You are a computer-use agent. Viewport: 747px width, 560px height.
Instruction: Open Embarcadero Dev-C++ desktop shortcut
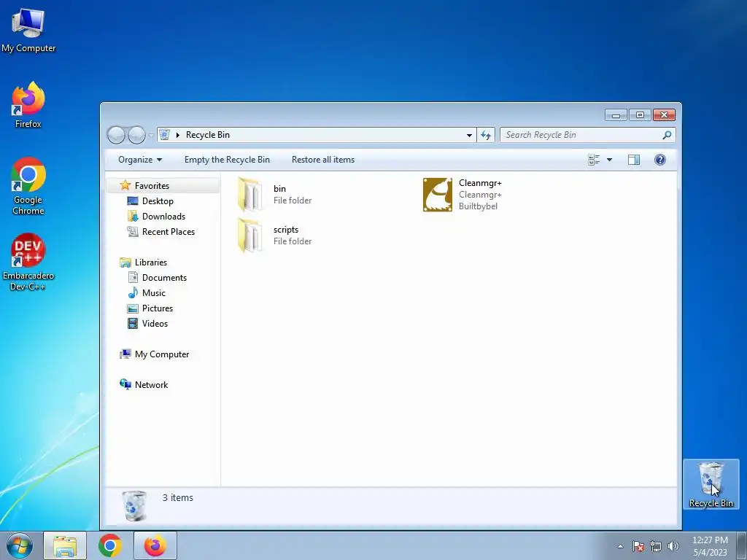(x=28, y=262)
